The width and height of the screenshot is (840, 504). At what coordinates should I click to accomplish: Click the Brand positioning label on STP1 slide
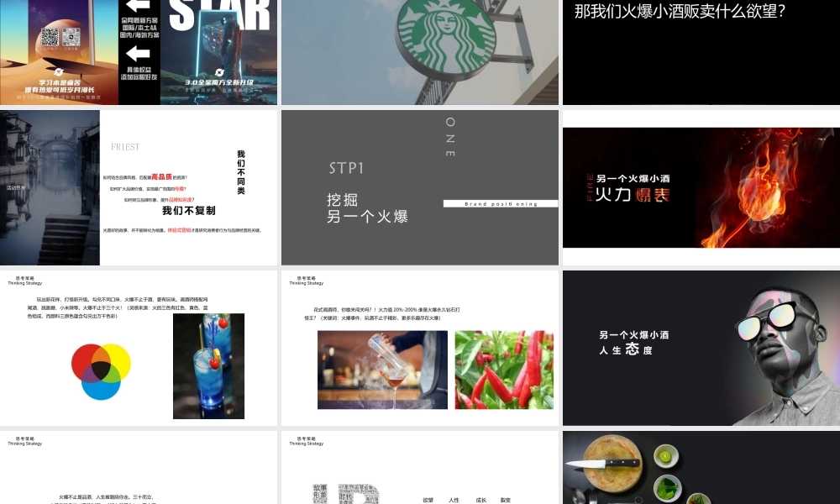point(500,203)
